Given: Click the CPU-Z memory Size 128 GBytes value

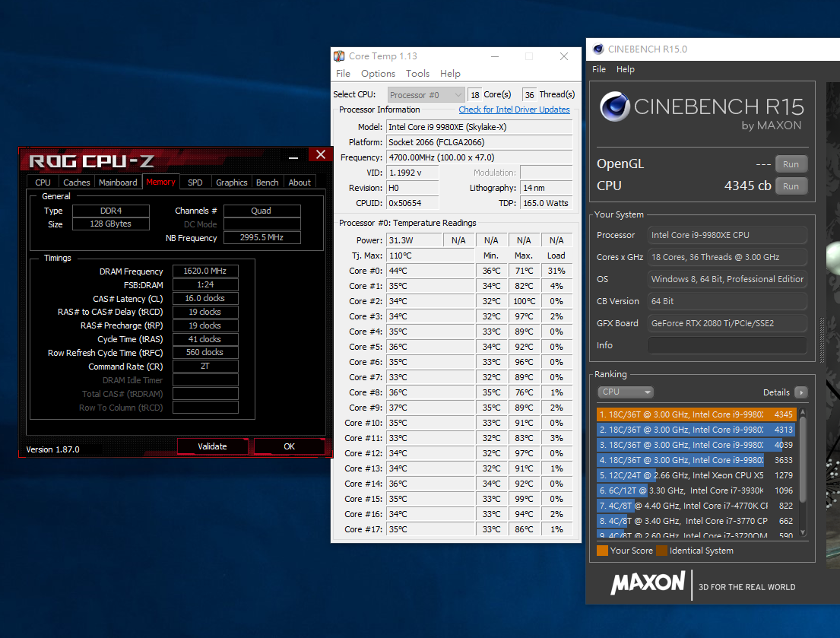Looking at the screenshot, I should click(x=111, y=224).
